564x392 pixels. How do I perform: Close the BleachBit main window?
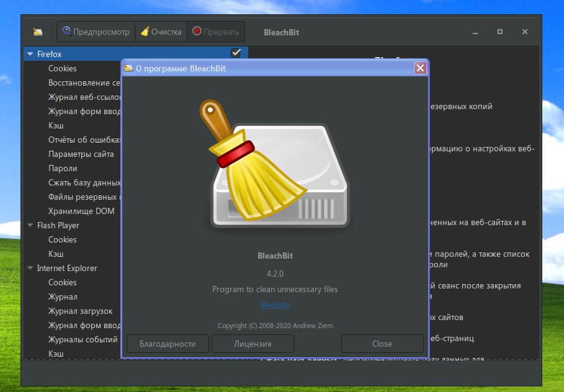pyautogui.click(x=525, y=32)
